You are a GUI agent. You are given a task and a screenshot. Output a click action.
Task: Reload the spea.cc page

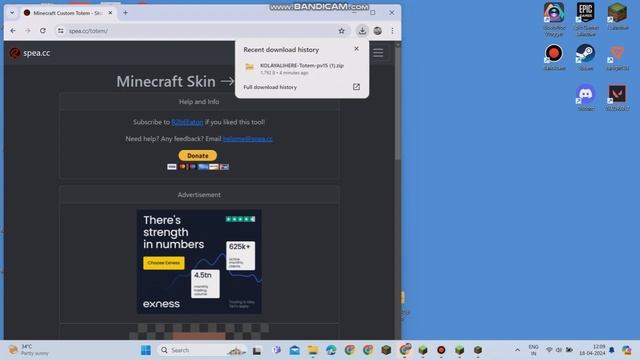tap(43, 31)
